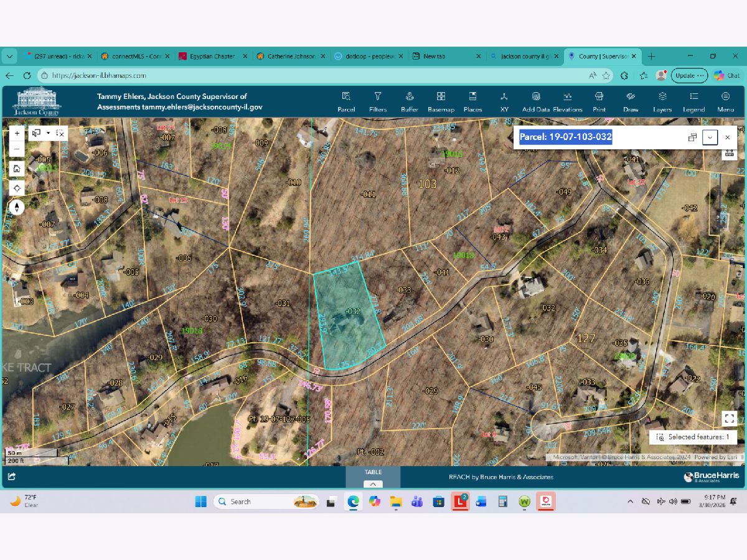The width and height of the screenshot is (747, 560).
Task: Open the Elevations tool
Action: point(567,101)
